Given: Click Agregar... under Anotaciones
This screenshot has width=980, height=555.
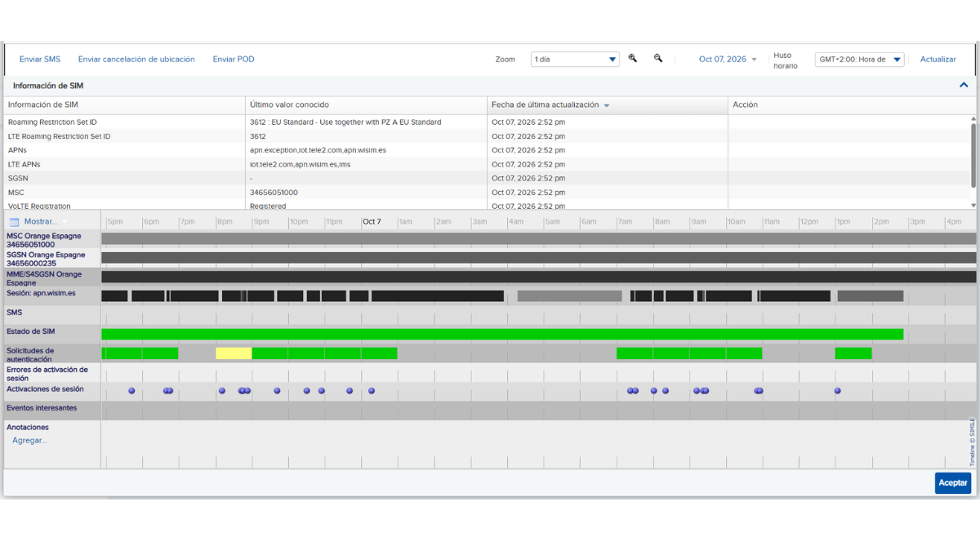Looking at the screenshot, I should [29, 441].
